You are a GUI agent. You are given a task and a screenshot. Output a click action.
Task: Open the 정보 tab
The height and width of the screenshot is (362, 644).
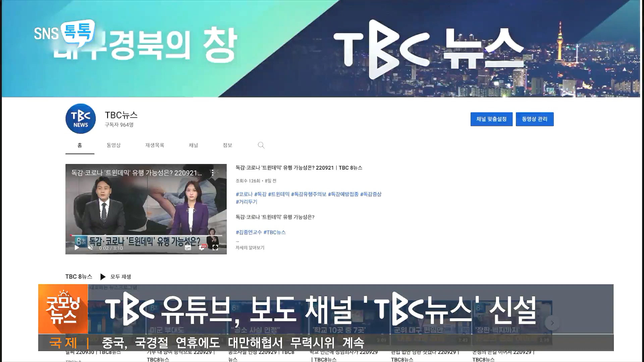(227, 145)
